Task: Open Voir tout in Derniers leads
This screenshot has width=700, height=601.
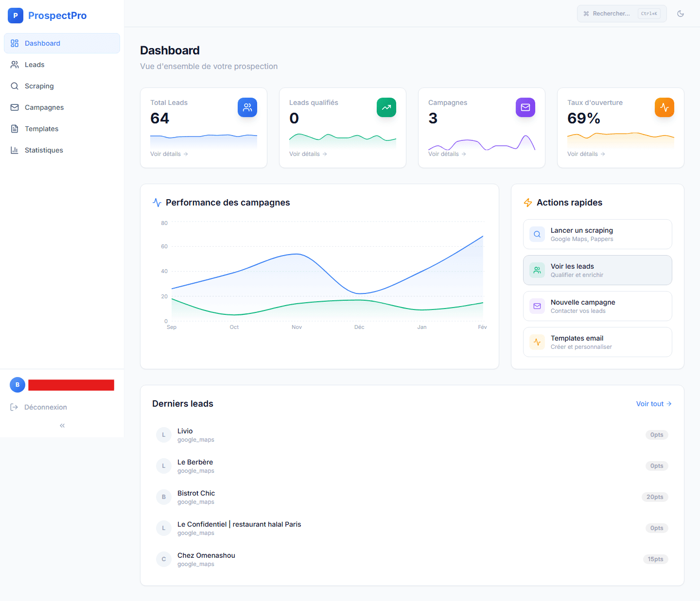Action: (x=653, y=403)
